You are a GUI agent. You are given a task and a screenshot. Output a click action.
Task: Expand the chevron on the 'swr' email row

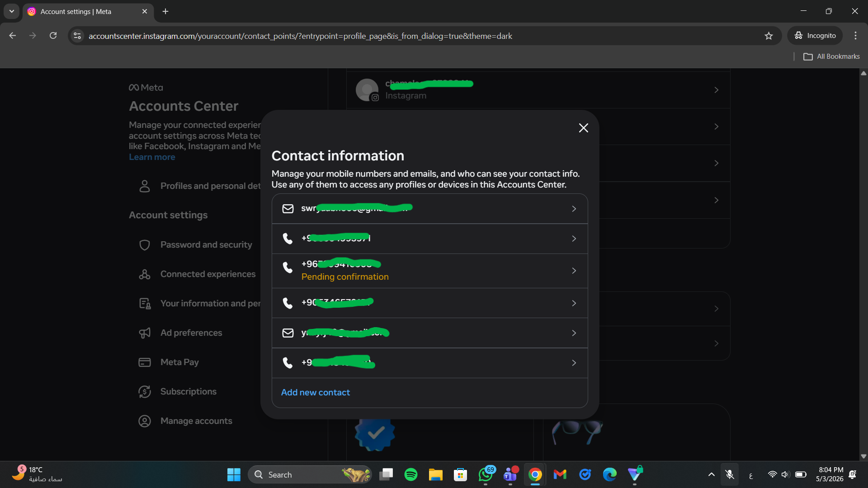(574, 209)
